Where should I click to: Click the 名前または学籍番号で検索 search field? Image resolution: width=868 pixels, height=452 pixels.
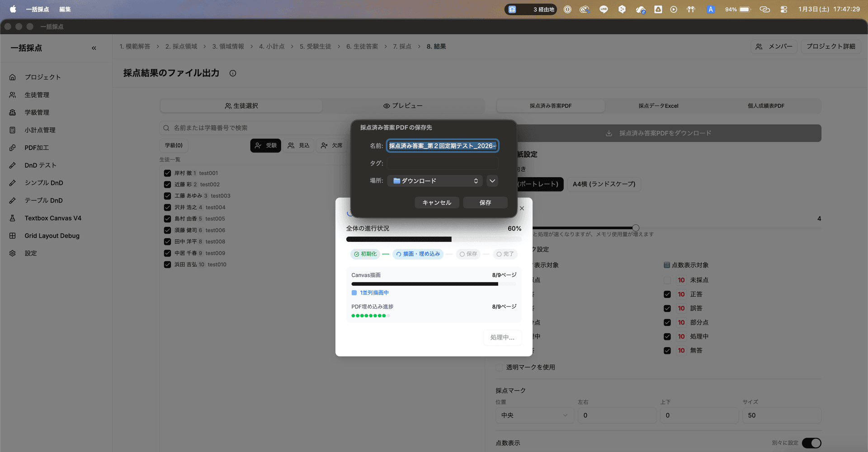[253, 128]
